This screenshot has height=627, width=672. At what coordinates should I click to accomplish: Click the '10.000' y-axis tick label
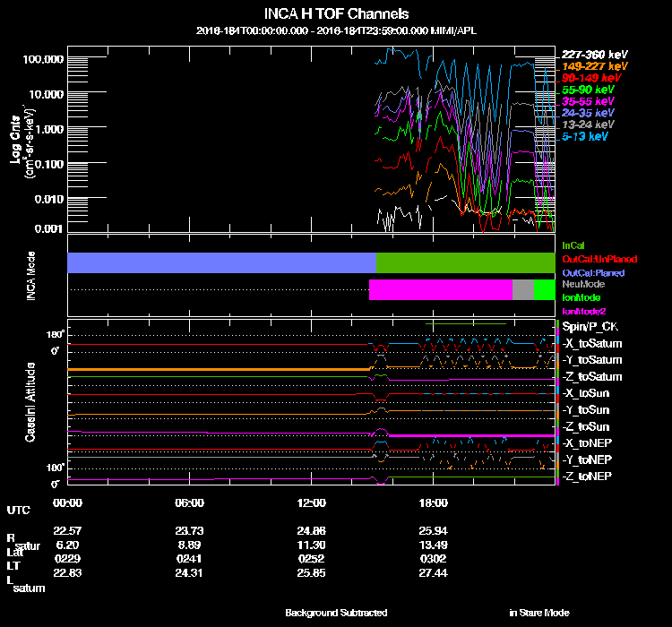click(47, 94)
